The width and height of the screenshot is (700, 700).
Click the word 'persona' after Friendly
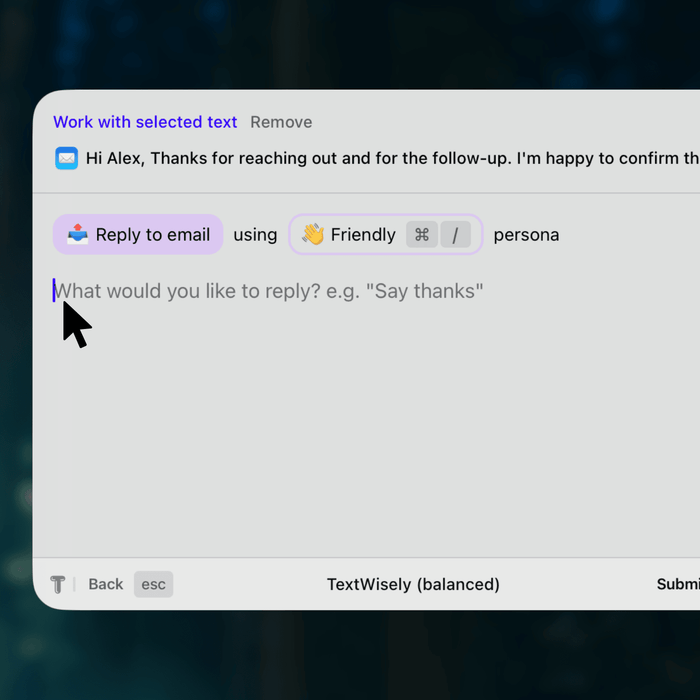click(526, 234)
